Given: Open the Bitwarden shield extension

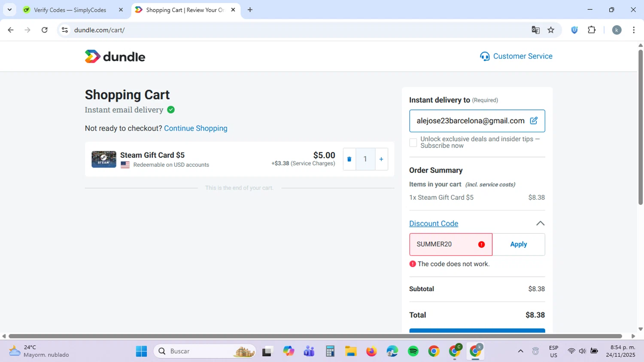Looking at the screenshot, I should [574, 30].
